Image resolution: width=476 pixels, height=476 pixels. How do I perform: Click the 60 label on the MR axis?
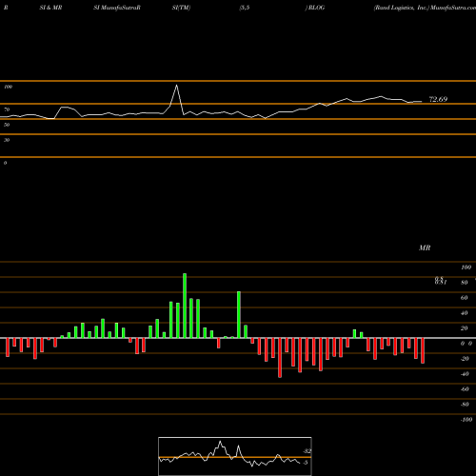coord(465,298)
